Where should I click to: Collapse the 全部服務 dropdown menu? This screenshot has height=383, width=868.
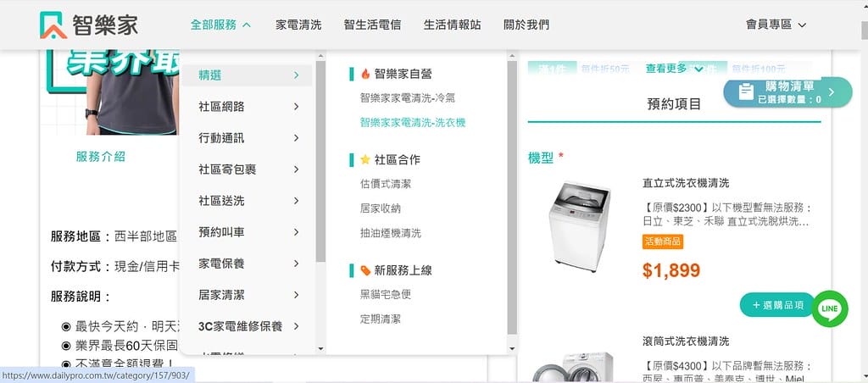tap(221, 25)
